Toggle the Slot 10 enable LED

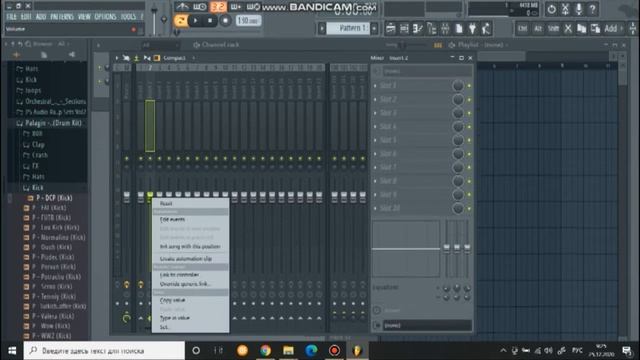tap(469, 209)
